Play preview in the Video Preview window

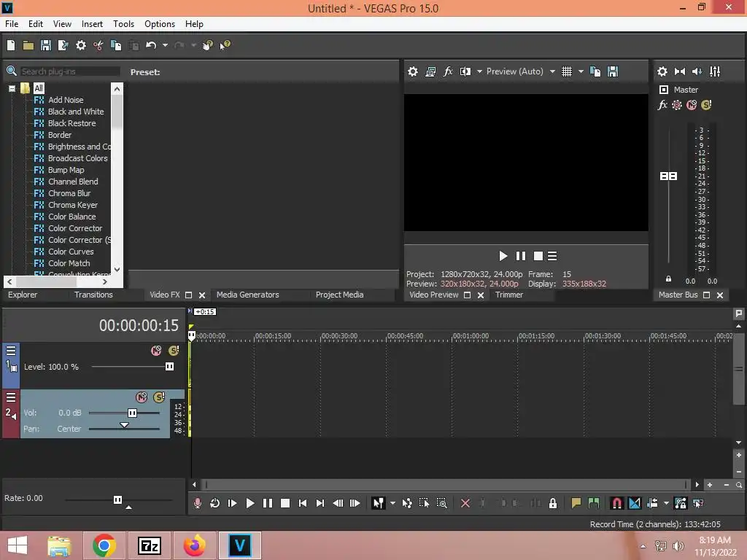click(503, 256)
